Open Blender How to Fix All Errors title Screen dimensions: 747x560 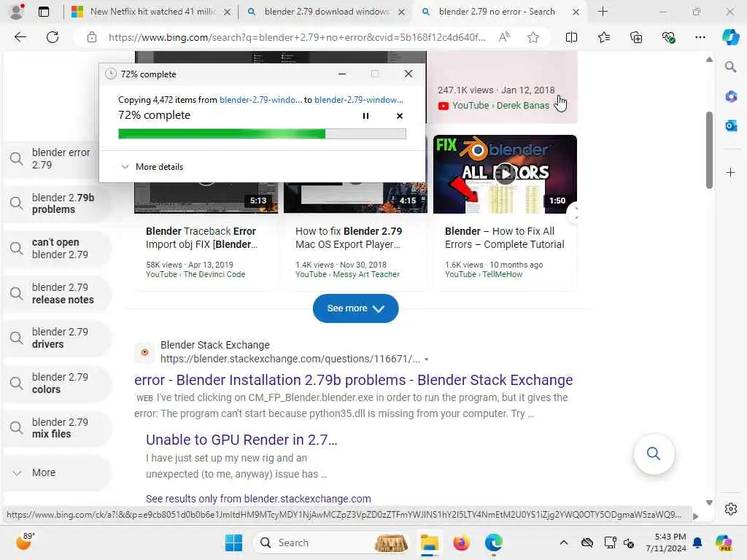(505, 238)
